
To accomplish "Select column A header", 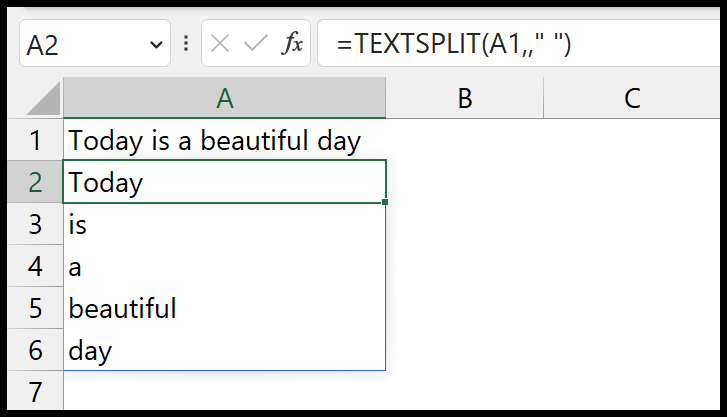I will pyautogui.click(x=224, y=98).
